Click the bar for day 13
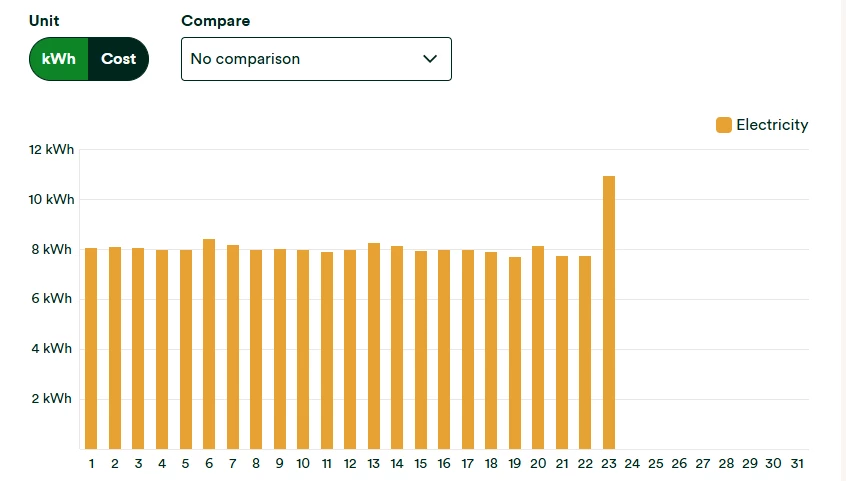The image size is (846, 481). click(x=374, y=346)
